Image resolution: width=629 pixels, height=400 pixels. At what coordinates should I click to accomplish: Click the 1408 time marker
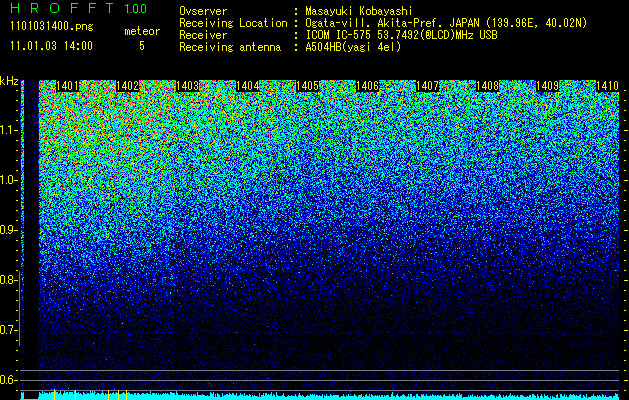click(487, 86)
